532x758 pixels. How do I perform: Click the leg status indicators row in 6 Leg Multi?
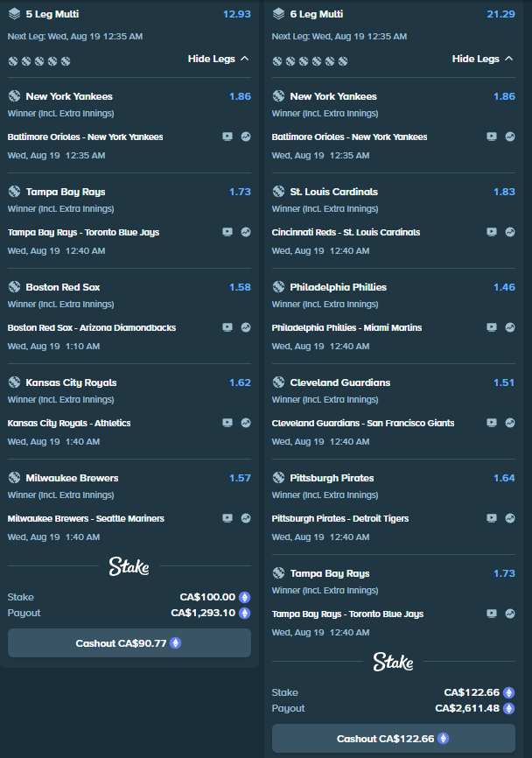(x=311, y=61)
